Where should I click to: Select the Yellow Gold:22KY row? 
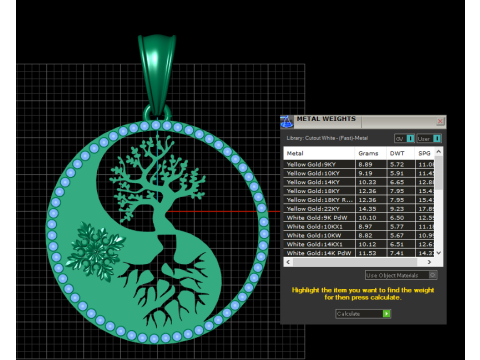[359, 209]
